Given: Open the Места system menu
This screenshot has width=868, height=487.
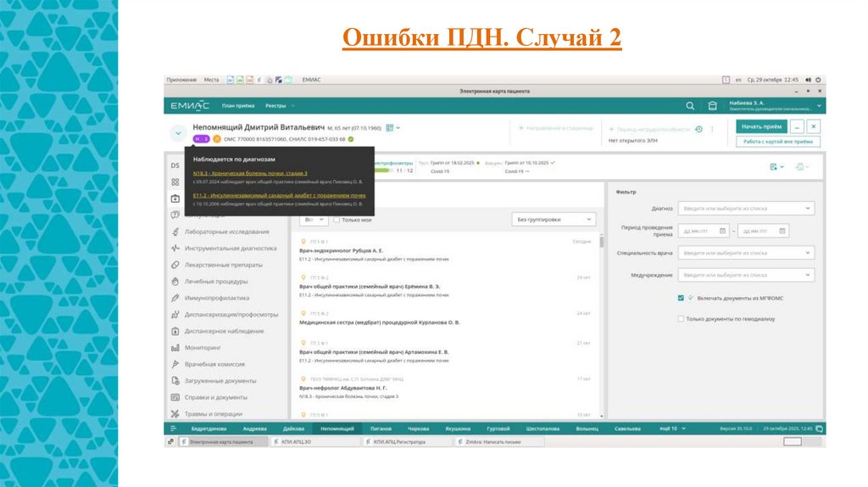Looking at the screenshot, I should click(x=211, y=80).
